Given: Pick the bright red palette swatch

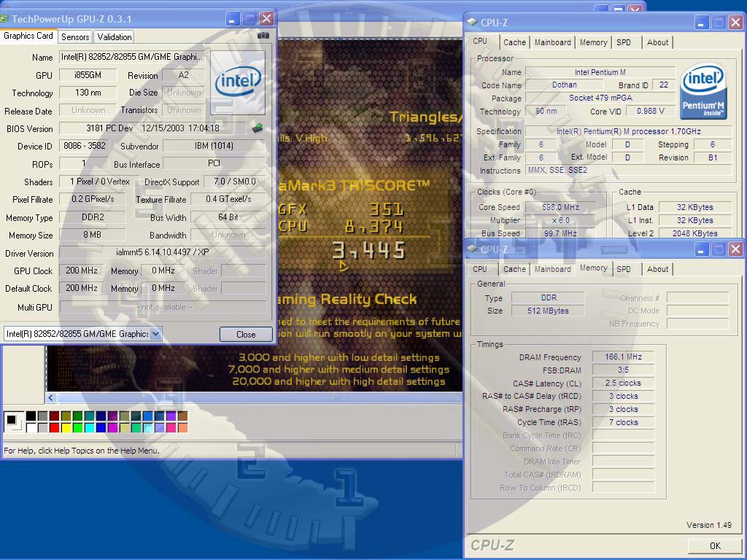Looking at the screenshot, I should click(54, 427).
